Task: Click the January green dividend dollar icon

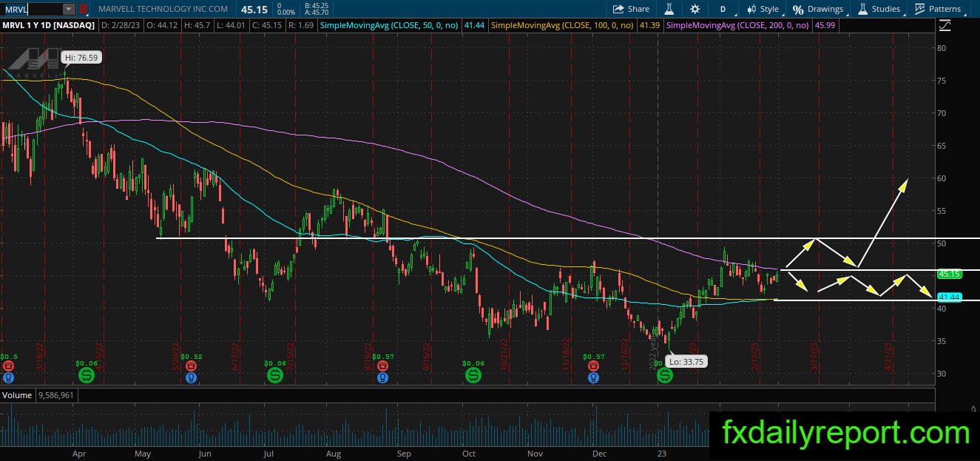Action: [665, 376]
